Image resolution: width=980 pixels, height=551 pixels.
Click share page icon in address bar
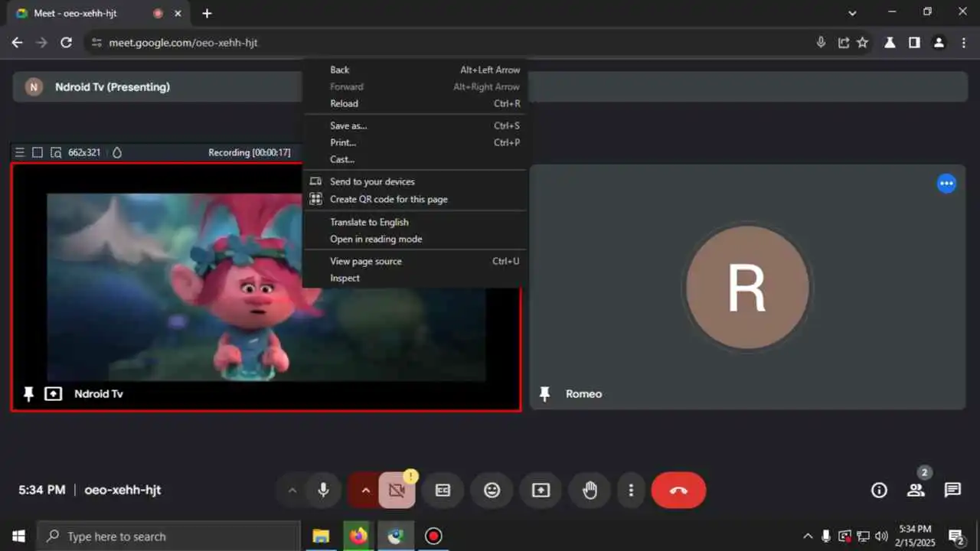[844, 43]
